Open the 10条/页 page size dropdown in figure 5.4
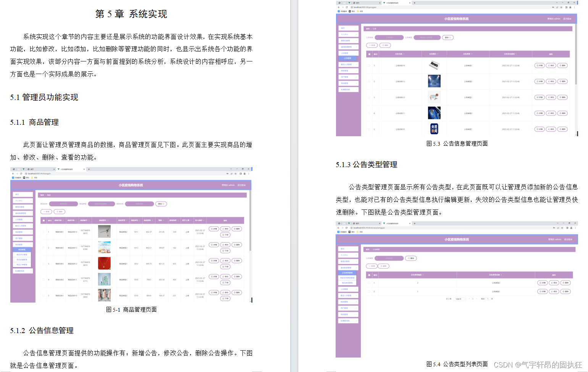Image resolution: width=588 pixels, height=372 pixels. coord(459,299)
